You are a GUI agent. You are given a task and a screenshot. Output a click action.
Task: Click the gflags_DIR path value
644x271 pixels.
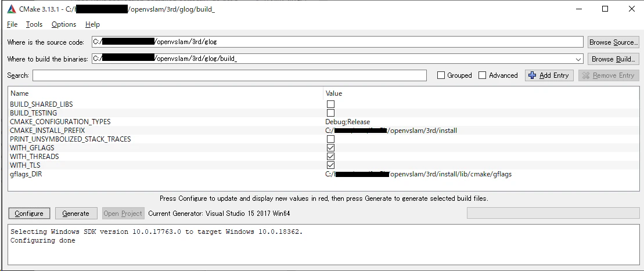418,174
